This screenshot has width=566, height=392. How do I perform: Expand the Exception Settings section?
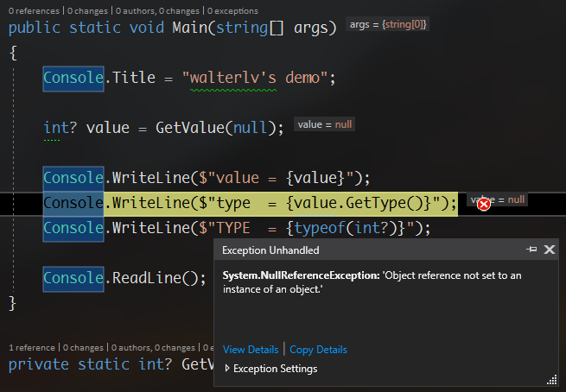coord(270,369)
